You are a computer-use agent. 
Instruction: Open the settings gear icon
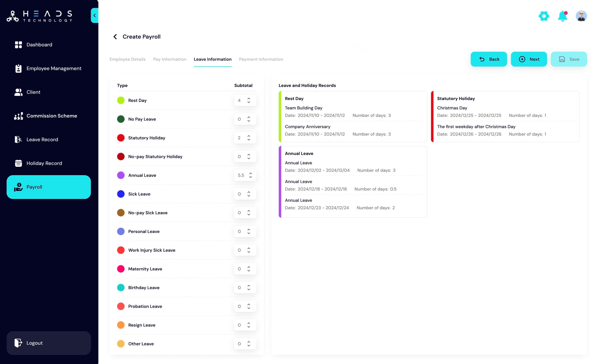(544, 16)
